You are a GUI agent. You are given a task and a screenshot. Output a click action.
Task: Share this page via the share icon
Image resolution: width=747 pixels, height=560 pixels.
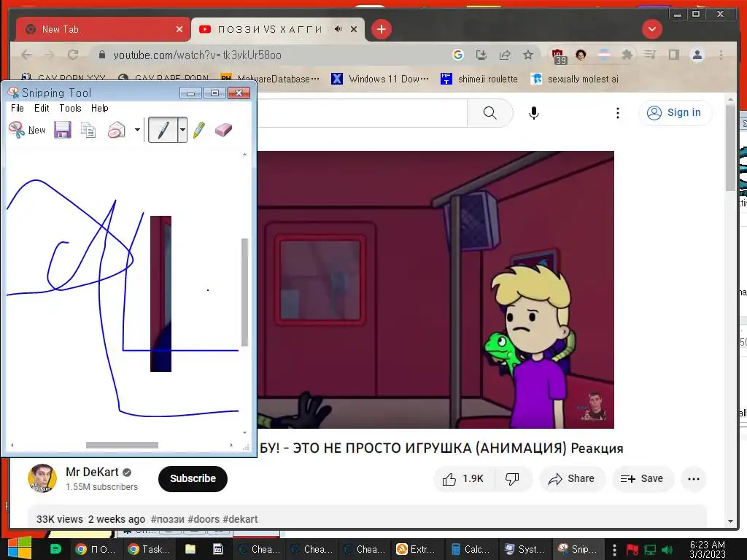pyautogui.click(x=505, y=55)
